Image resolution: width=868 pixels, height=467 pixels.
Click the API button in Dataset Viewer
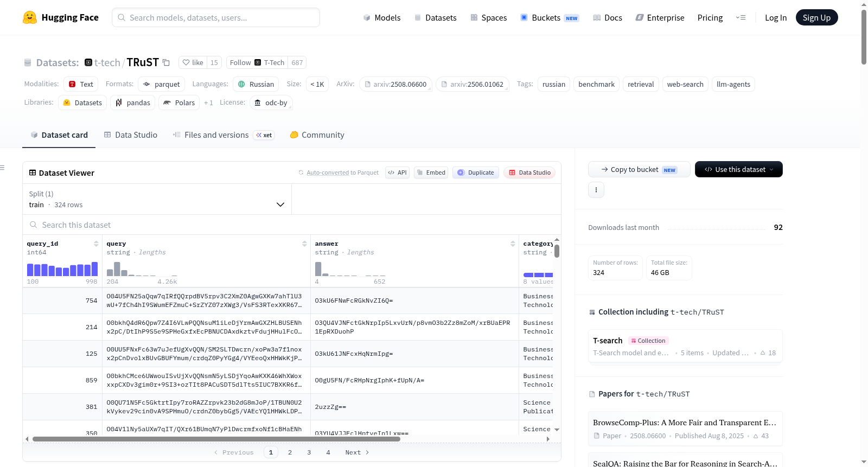[397, 172]
